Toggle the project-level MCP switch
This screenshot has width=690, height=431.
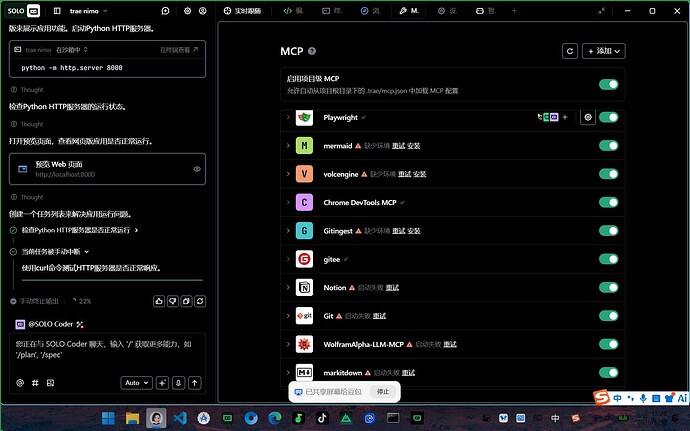tap(609, 85)
